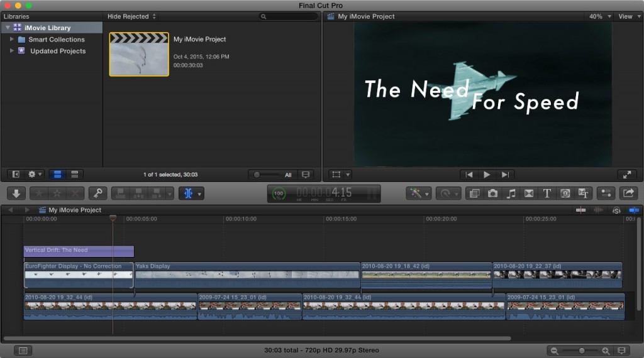The image size is (644, 358).
Task: Open viewer Transform tool menu
Action: pyautogui.click(x=340, y=175)
